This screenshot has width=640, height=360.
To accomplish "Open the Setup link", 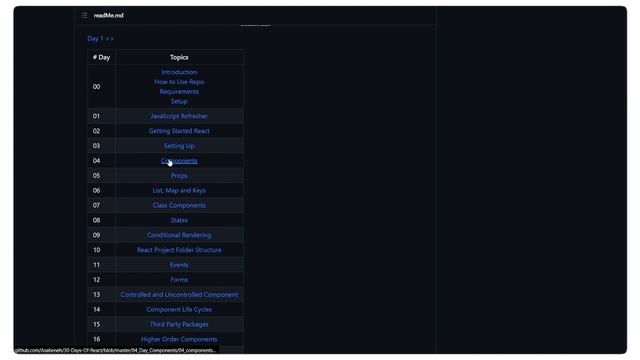I will pos(179,102).
